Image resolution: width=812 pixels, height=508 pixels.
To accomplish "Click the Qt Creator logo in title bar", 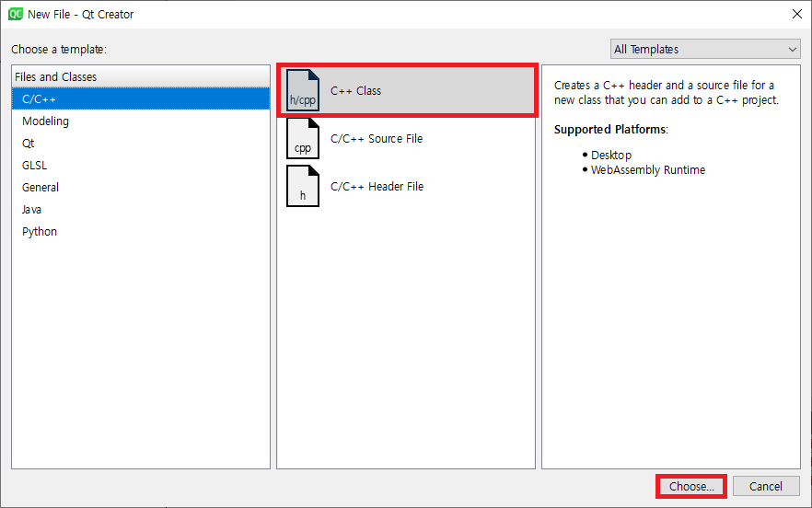I will tap(16, 14).
